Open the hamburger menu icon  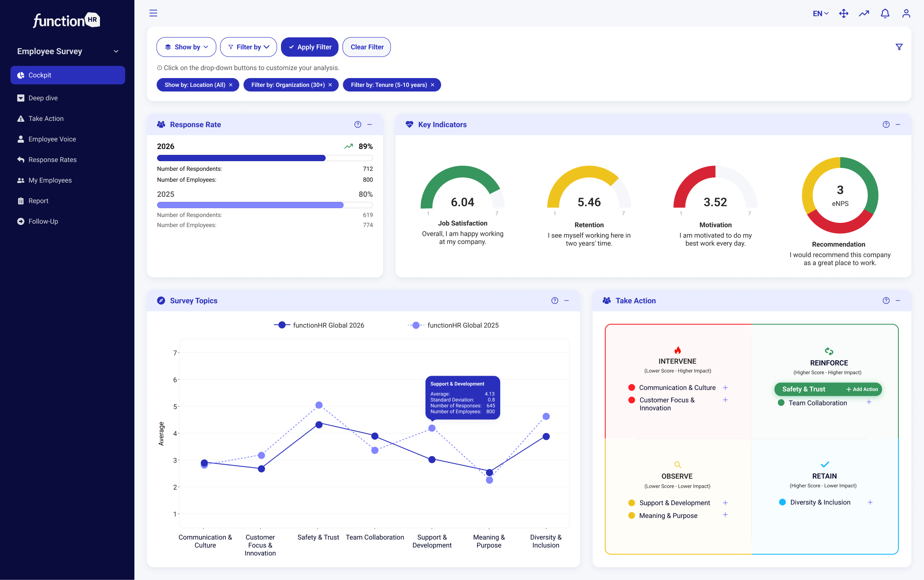[x=153, y=13]
